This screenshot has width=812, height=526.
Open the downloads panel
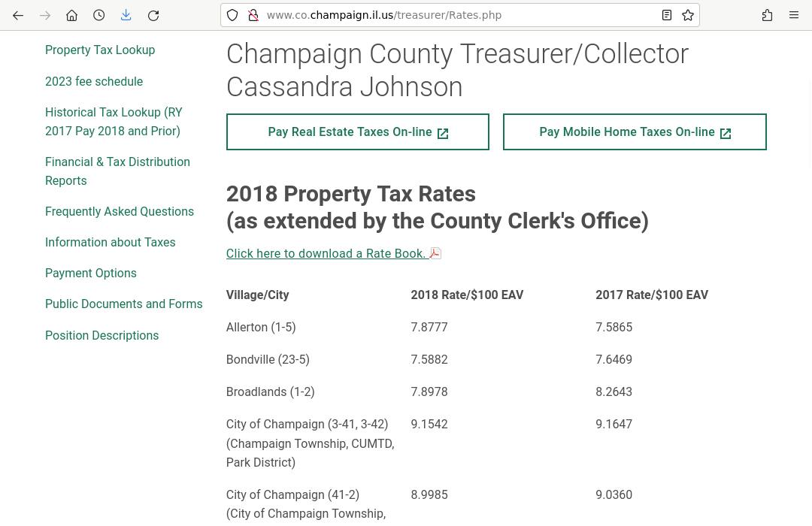click(126, 15)
